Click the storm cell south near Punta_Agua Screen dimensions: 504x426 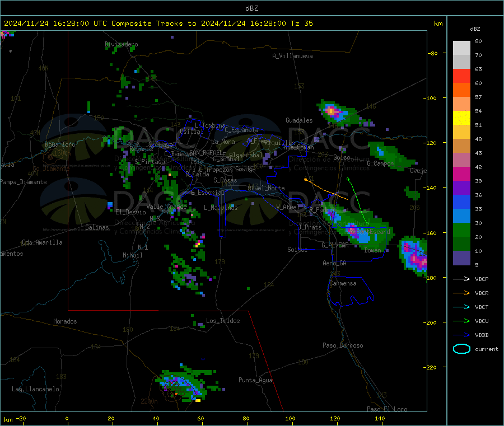tap(185, 384)
